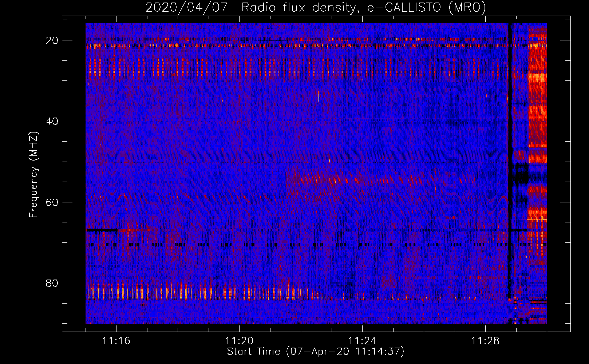Image resolution: width=589 pixels, height=364 pixels.
Task: Select the 'Frequency (MHZ)' y-axis label
Action: click(33, 175)
